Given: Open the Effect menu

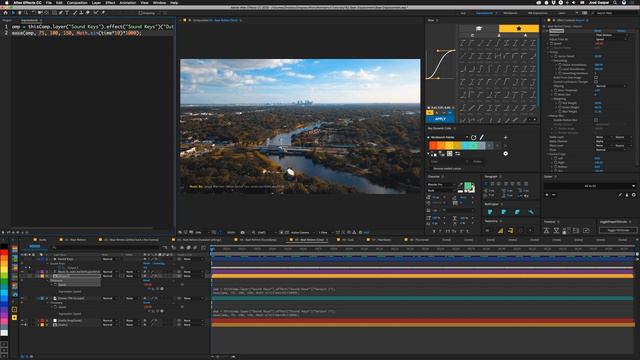Looking at the screenshot, I should point(110,2).
